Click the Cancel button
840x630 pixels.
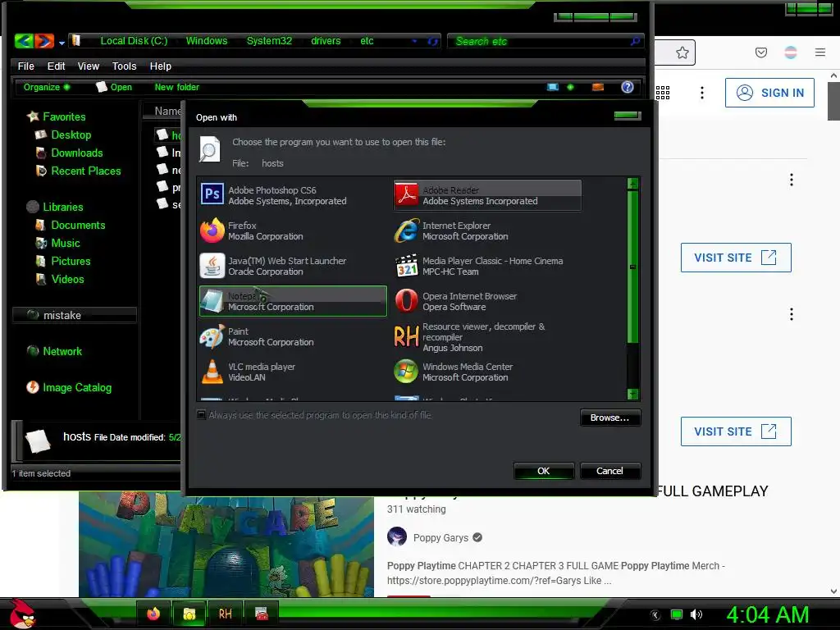point(609,471)
